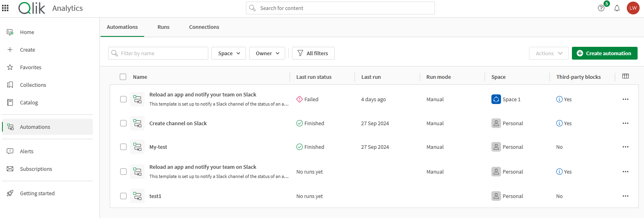This screenshot has width=644, height=218.
Task: Click the Create automation button
Action: pyautogui.click(x=604, y=53)
